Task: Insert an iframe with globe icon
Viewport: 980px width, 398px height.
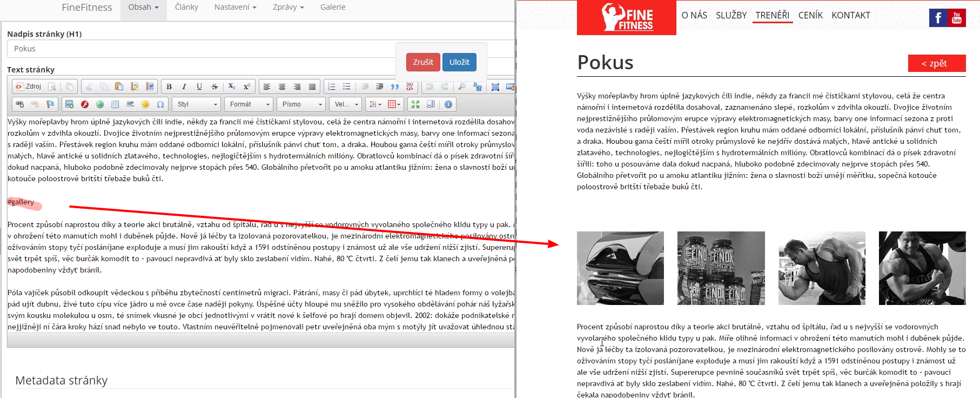Action: click(x=100, y=104)
